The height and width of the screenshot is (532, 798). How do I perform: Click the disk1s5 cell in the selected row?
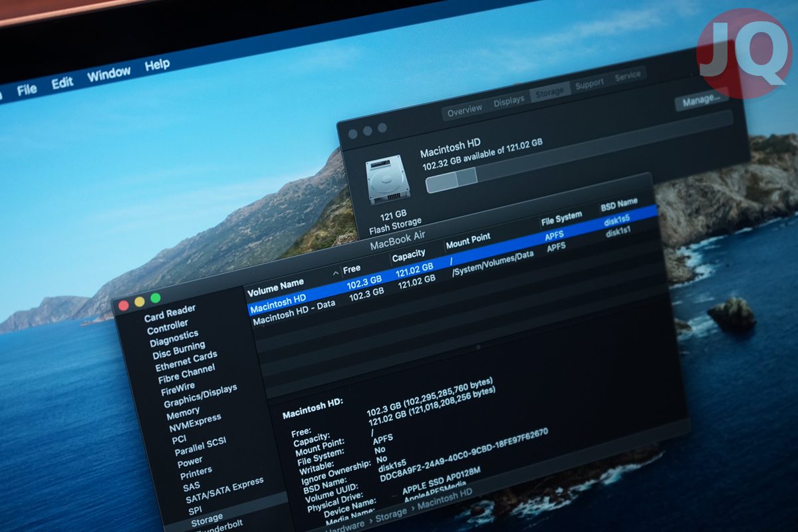(616, 221)
